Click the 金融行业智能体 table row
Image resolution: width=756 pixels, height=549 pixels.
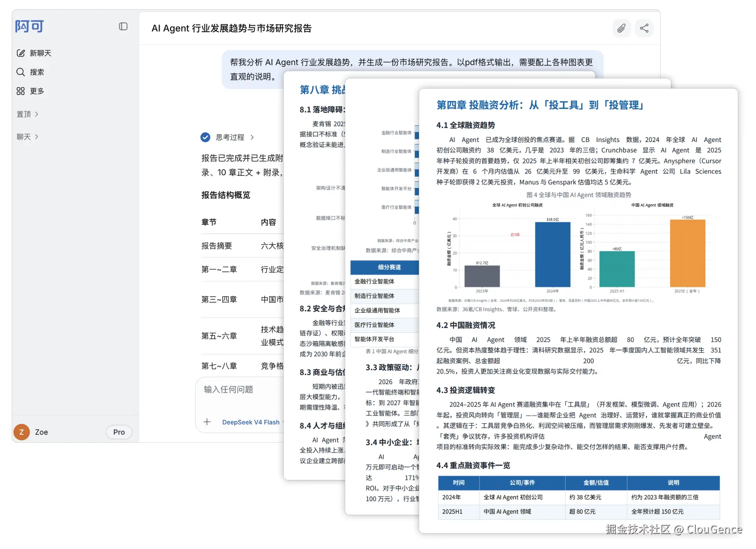[x=385, y=281]
